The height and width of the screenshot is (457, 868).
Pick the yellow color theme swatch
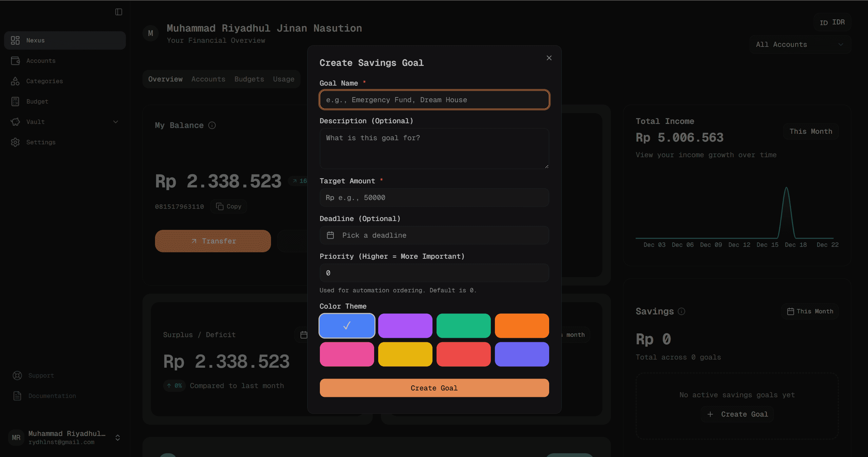(x=405, y=354)
